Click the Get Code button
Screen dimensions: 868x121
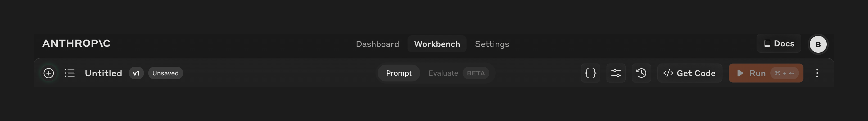tap(689, 73)
